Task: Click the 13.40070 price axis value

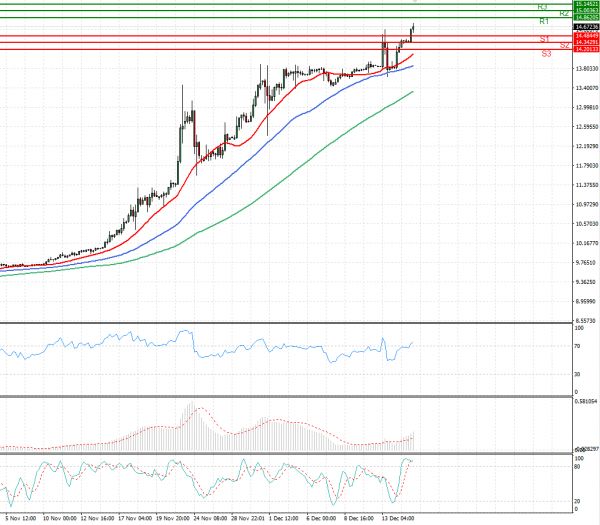Action: (587, 88)
